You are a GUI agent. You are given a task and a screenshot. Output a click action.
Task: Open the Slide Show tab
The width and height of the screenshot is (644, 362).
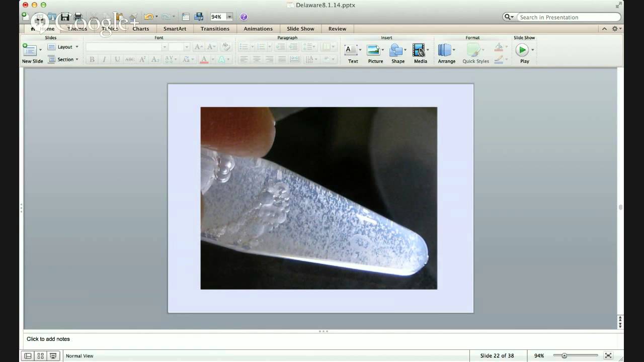pyautogui.click(x=300, y=29)
